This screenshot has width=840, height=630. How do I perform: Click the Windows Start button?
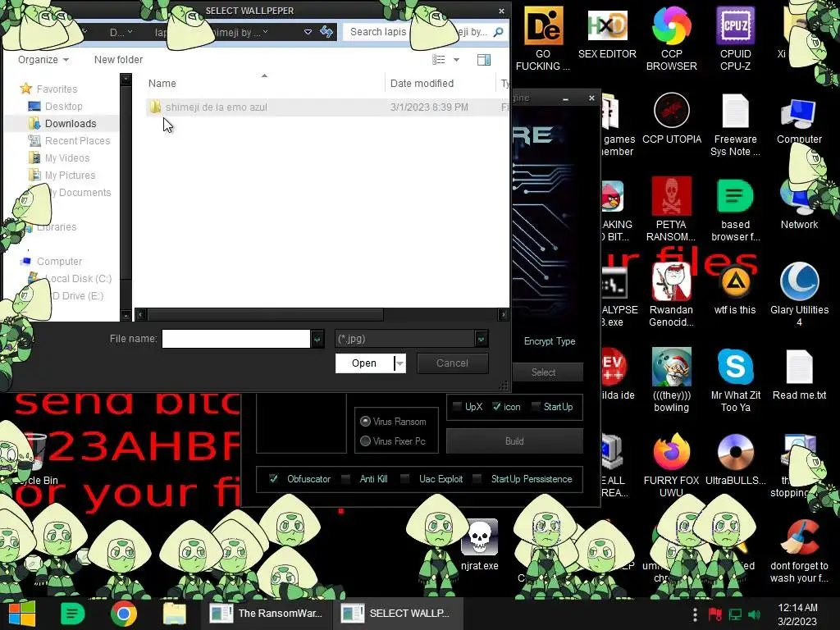[22, 614]
